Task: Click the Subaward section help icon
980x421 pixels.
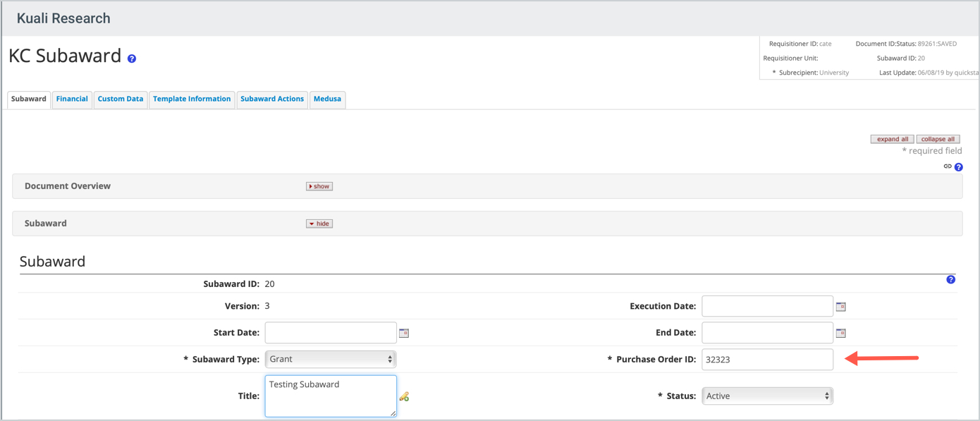Action: coord(950,280)
